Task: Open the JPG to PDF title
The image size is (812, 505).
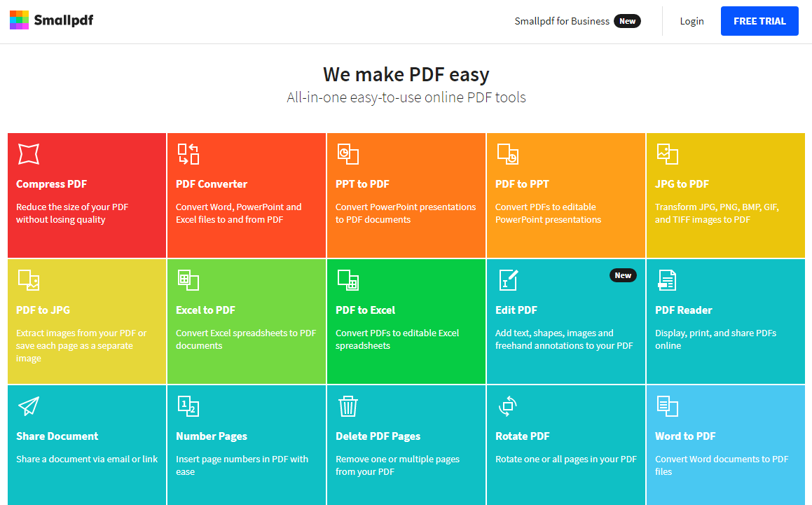Action: click(682, 184)
